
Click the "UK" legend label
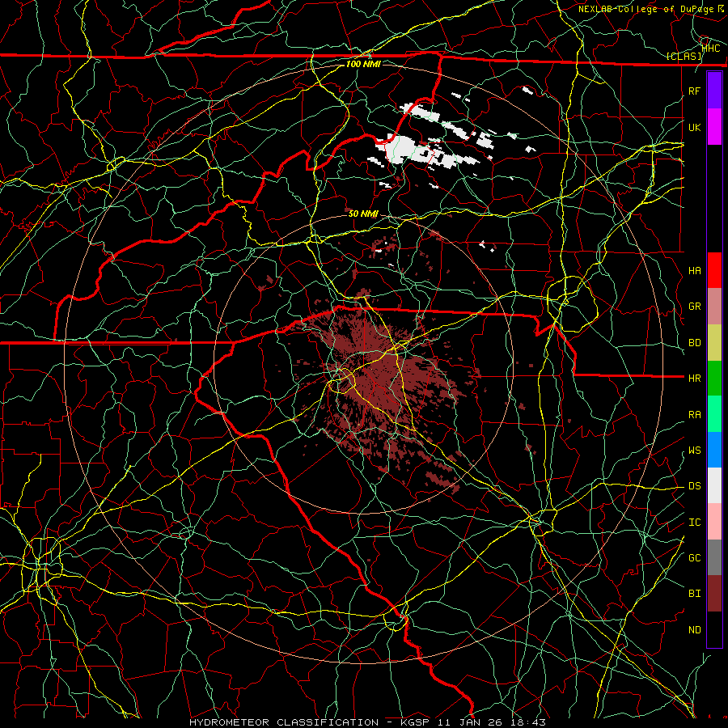(x=694, y=127)
